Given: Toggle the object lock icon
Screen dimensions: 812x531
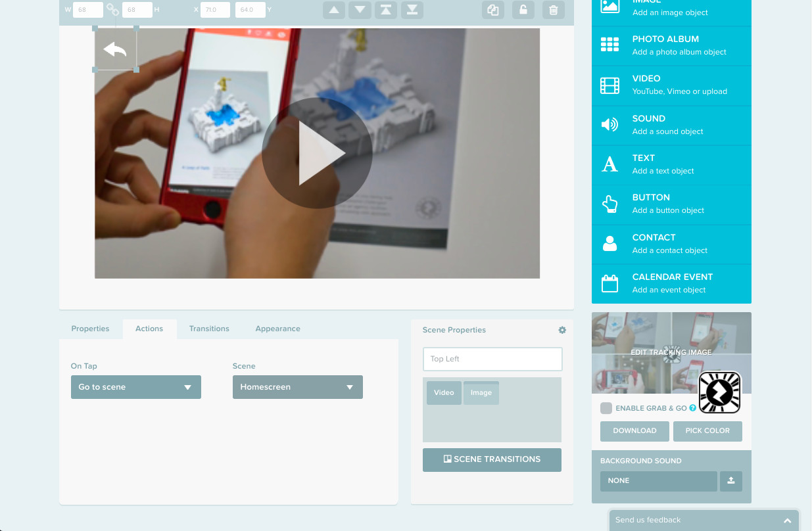Looking at the screenshot, I should click(523, 10).
